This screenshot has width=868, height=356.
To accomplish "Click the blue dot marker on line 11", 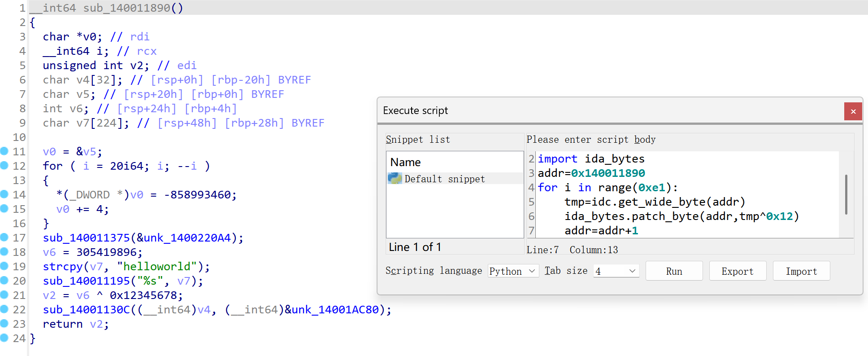I will [4, 151].
